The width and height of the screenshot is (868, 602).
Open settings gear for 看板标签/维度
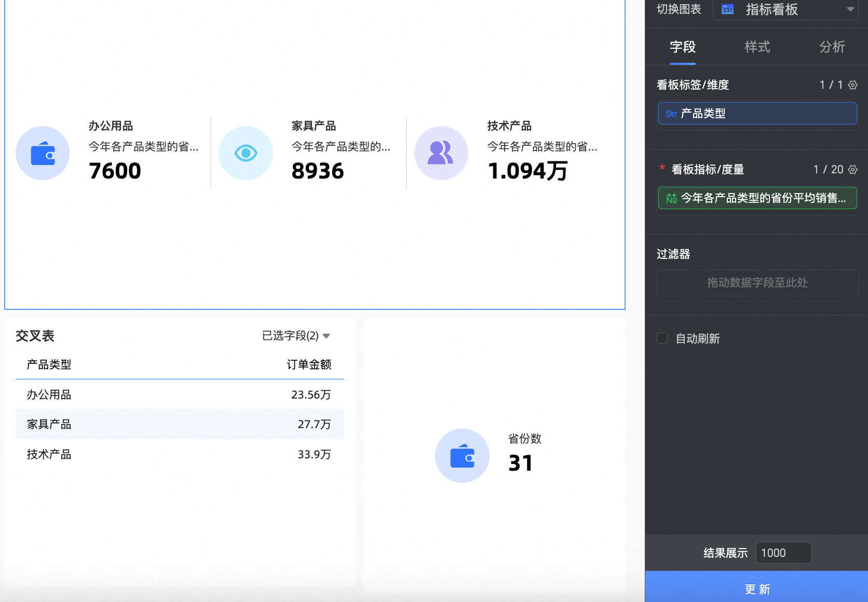[853, 85]
